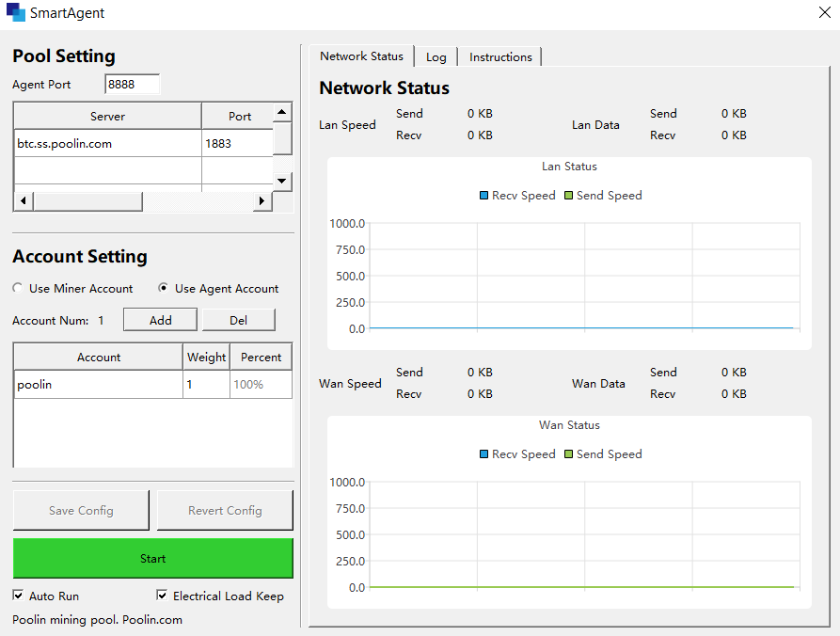Click the Add account button
This screenshot has width=840, height=636.
[x=160, y=321]
